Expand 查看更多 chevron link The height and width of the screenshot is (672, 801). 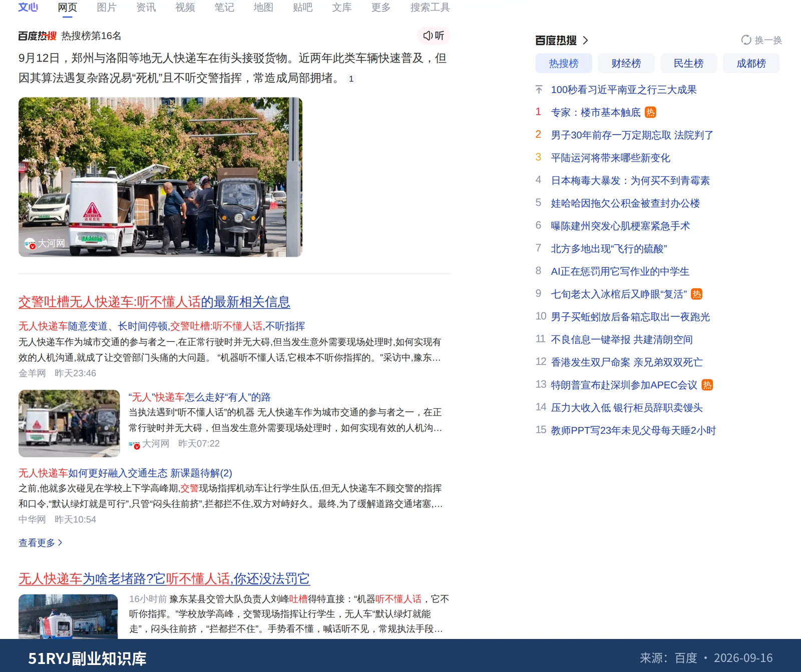tap(41, 543)
